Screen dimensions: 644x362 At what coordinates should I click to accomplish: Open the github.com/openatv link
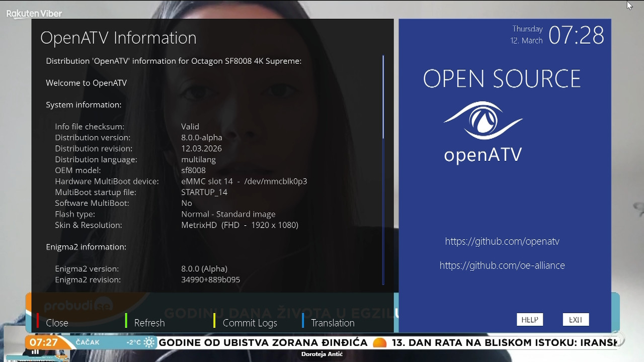click(x=502, y=241)
